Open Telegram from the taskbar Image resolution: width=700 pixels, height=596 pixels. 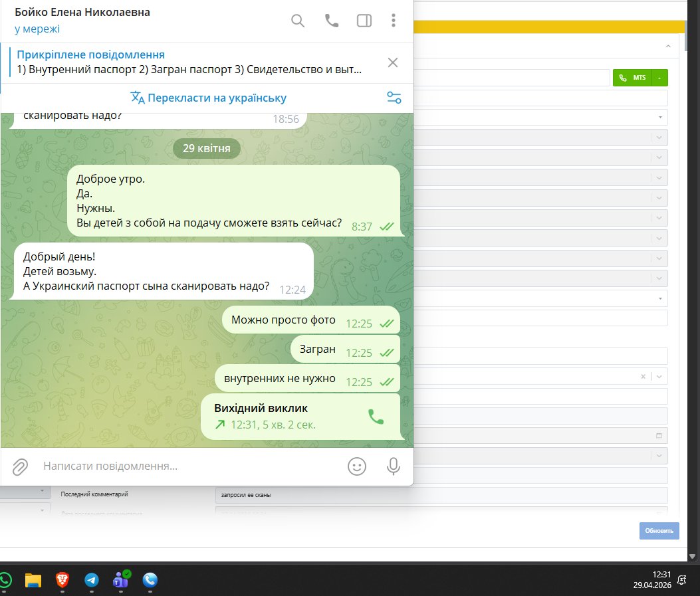[x=92, y=581]
